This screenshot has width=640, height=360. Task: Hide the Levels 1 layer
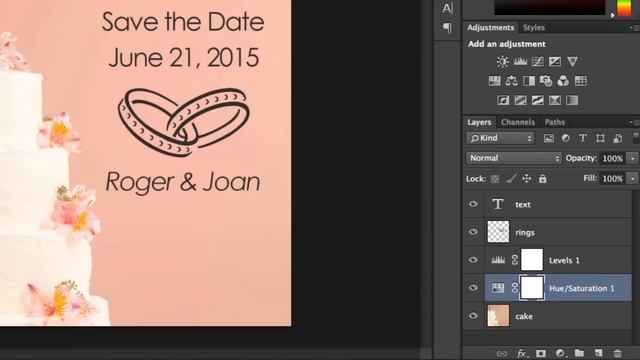pos(473,260)
